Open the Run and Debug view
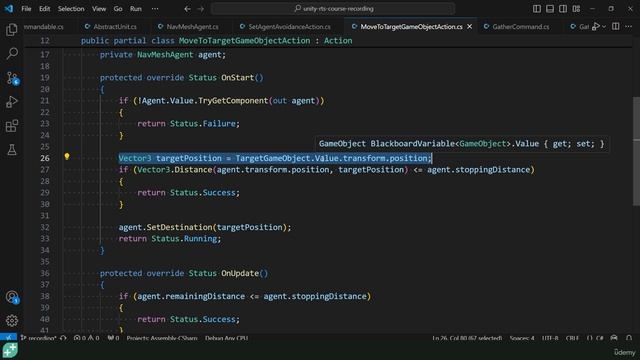This screenshot has height=360, width=640. click(12, 102)
